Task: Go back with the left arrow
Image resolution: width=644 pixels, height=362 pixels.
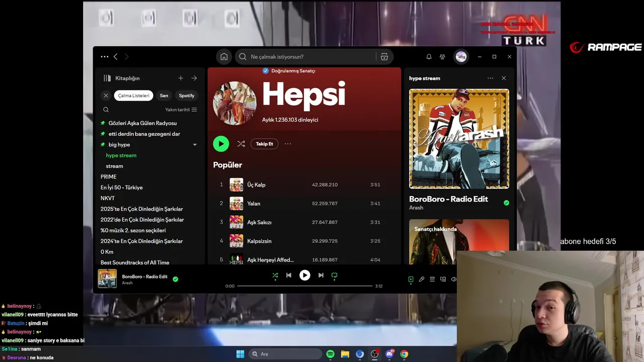Action: (115, 57)
